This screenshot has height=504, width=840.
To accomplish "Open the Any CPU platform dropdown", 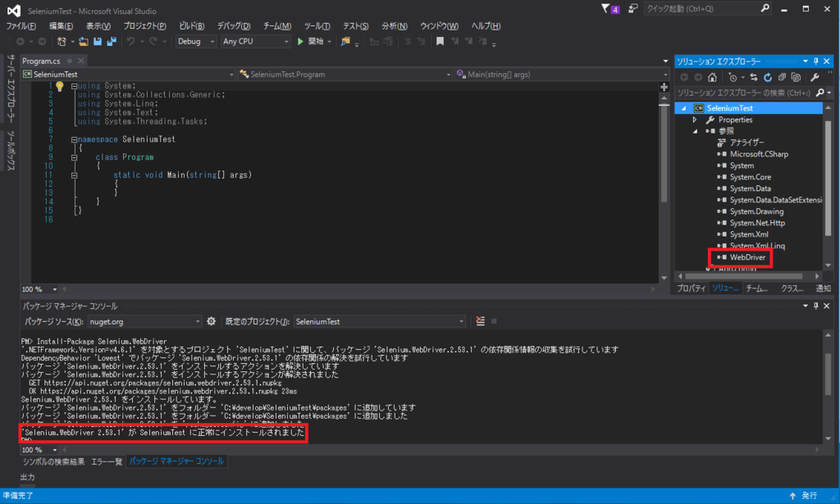I will [256, 41].
